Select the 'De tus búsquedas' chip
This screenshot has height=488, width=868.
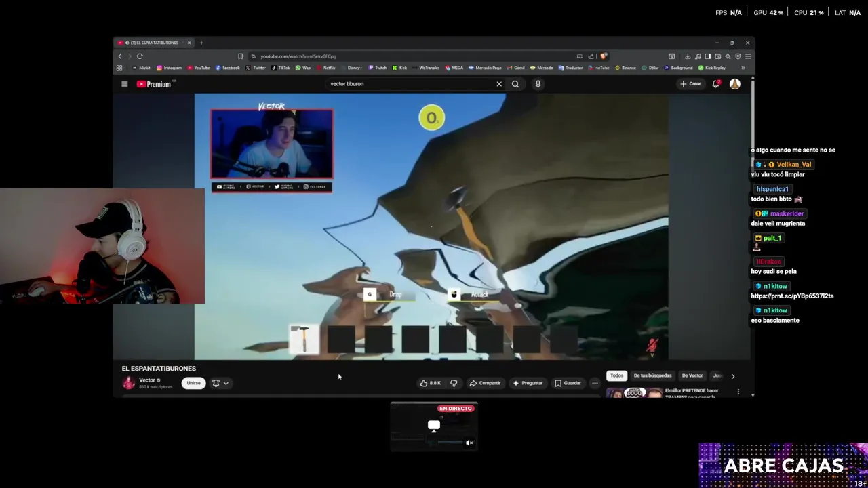coord(652,375)
